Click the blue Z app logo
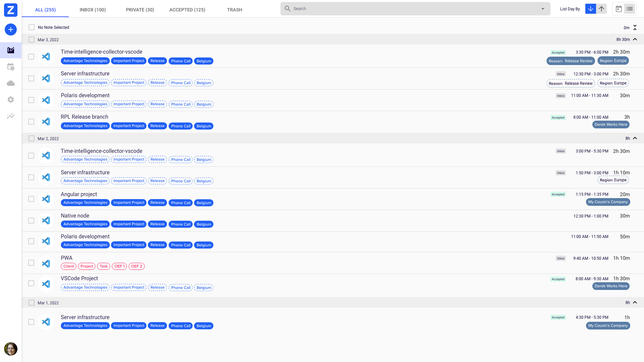This screenshot has height=362, width=644. coord(11,10)
